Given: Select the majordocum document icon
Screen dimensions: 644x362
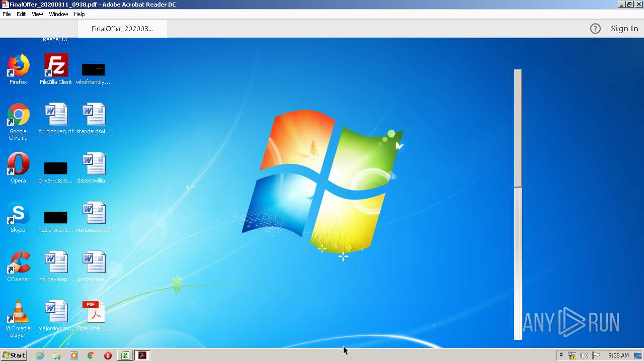Looking at the screenshot, I should [56, 316].
